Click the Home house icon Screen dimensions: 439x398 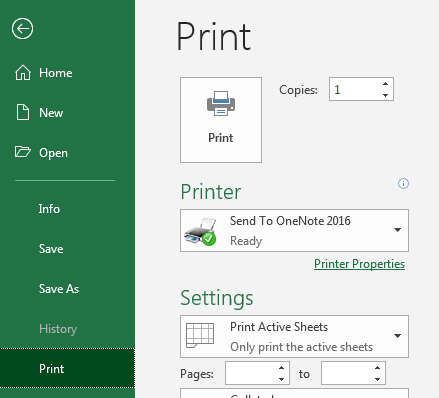pyautogui.click(x=23, y=72)
